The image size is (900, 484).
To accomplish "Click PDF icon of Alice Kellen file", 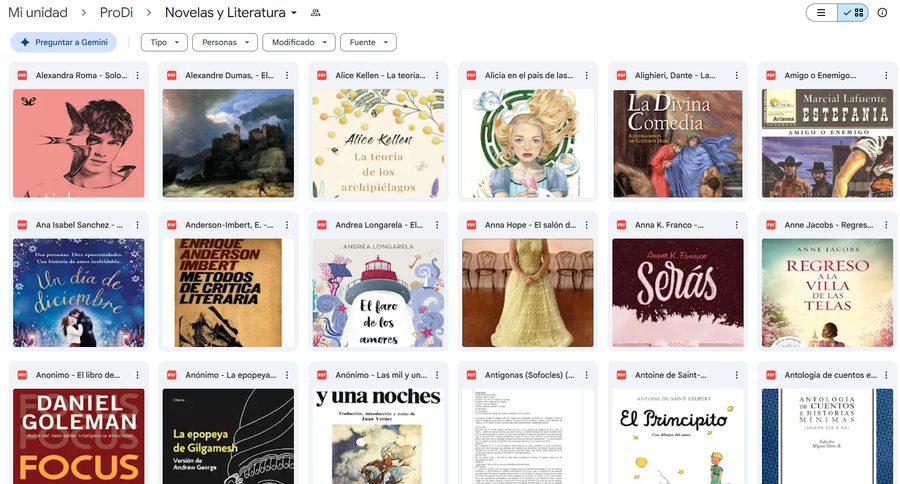I will click(x=322, y=75).
